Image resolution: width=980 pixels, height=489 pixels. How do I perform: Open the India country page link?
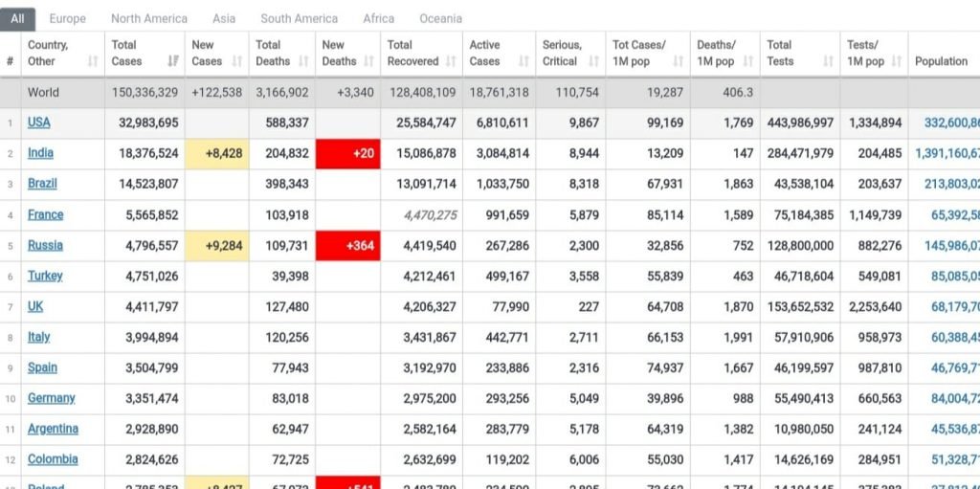click(x=40, y=153)
